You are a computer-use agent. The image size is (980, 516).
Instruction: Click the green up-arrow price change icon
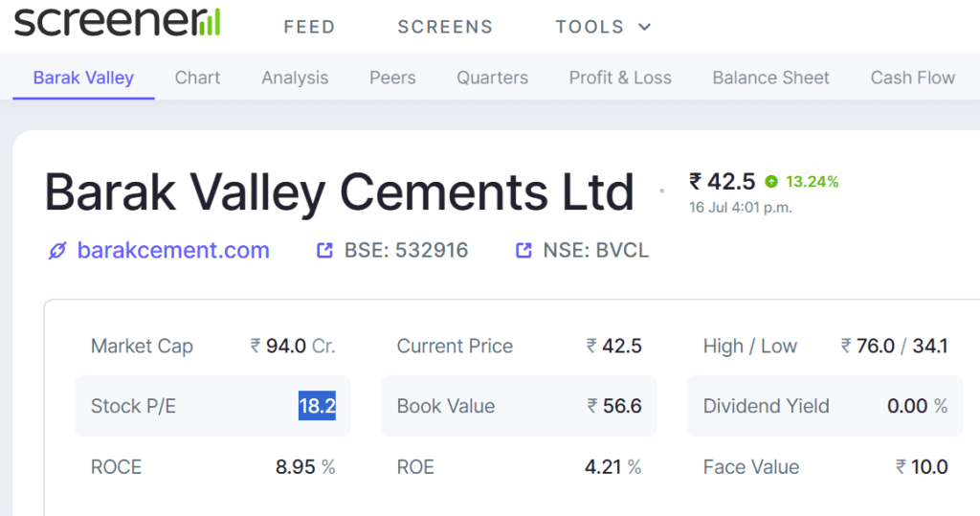click(772, 182)
